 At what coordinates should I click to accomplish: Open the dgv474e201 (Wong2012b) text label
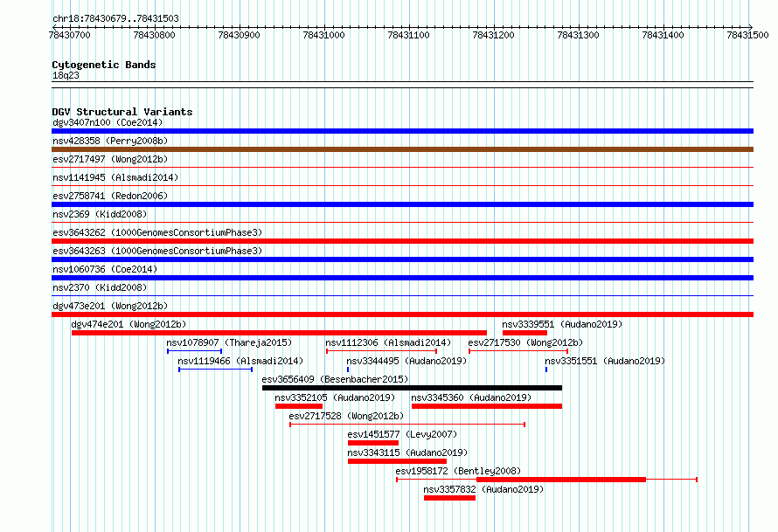coord(129,324)
